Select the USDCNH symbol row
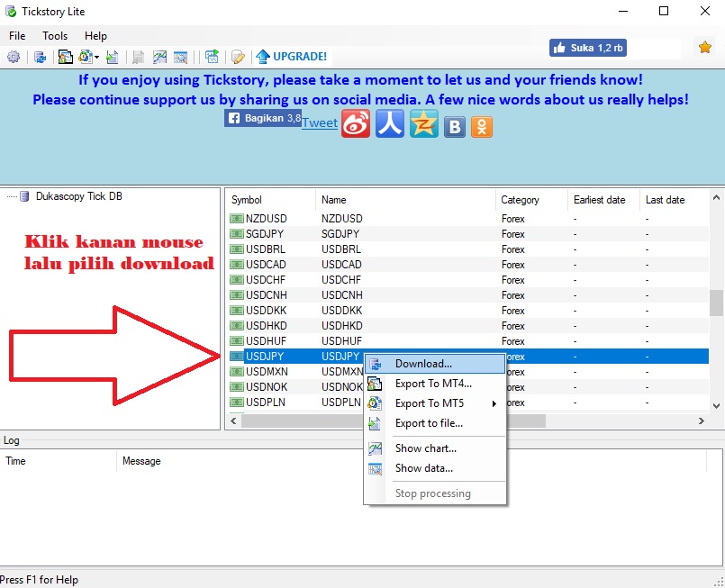Viewport: 725px width, 588px height. [468, 295]
